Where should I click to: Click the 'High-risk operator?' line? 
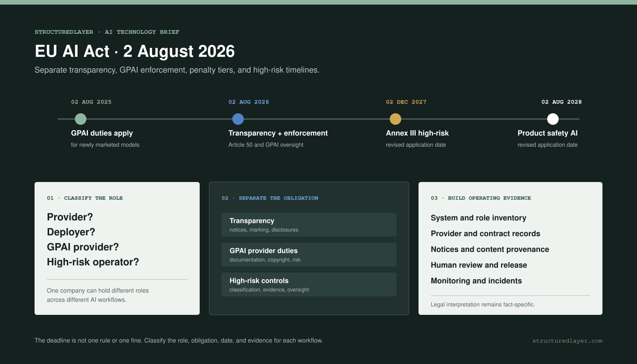point(93,262)
